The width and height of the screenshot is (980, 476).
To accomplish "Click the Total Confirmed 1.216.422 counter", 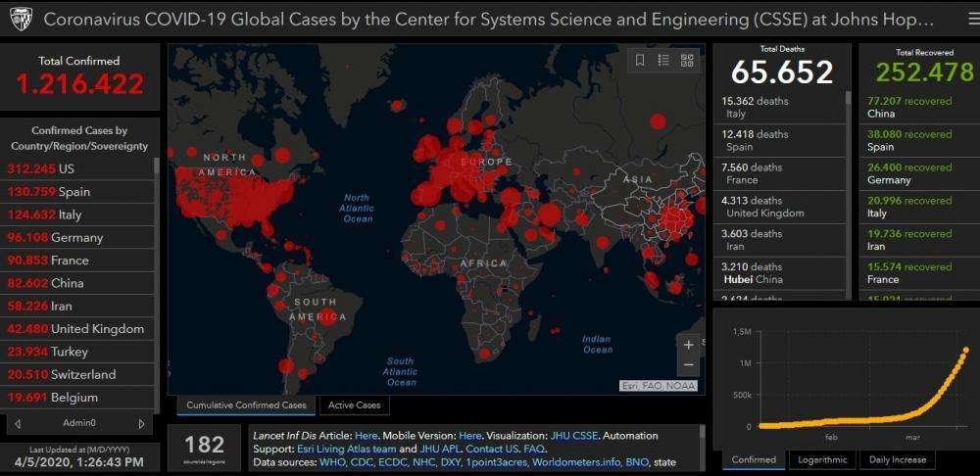I will click(x=79, y=84).
